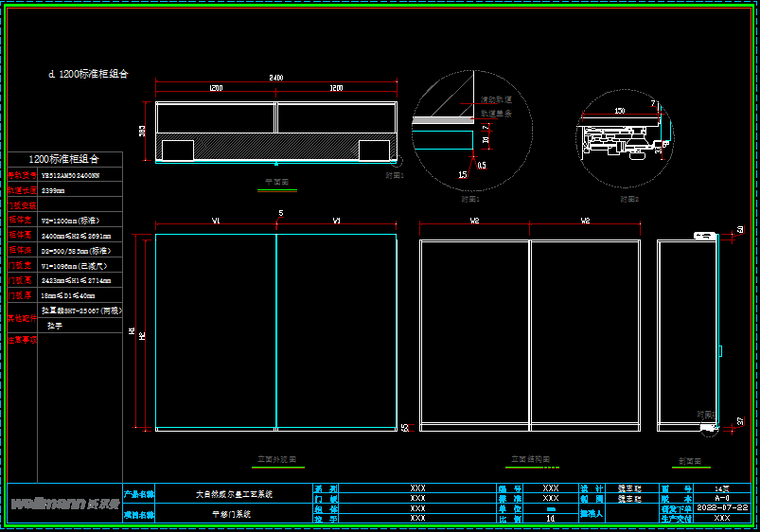Image resolution: width=760 pixels, height=532 pixels.
Task: Select the 大自然威尔曼工艺系统 product name cell
Action: (x=234, y=493)
